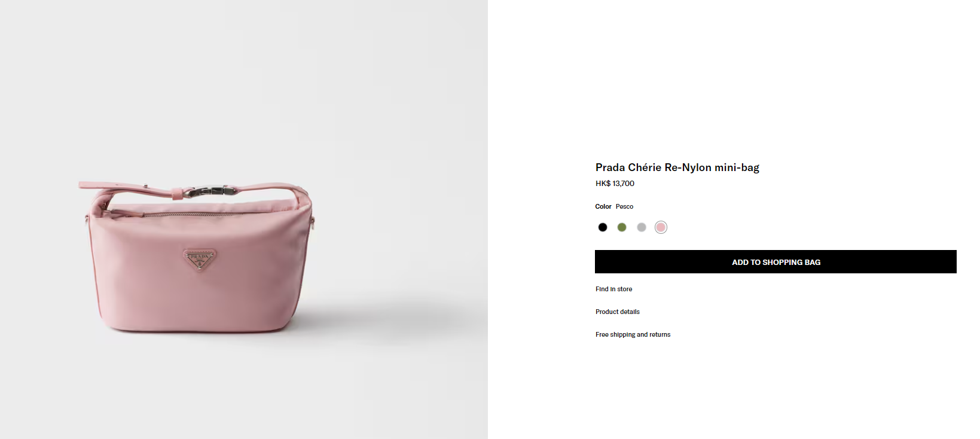
Task: Expand the Product details section
Action: pos(618,312)
